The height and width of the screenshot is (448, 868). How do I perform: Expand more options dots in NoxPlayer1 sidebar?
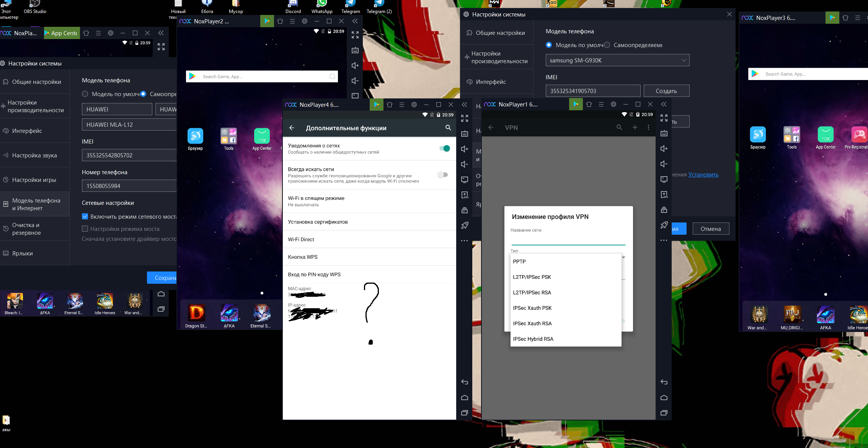tap(664, 240)
